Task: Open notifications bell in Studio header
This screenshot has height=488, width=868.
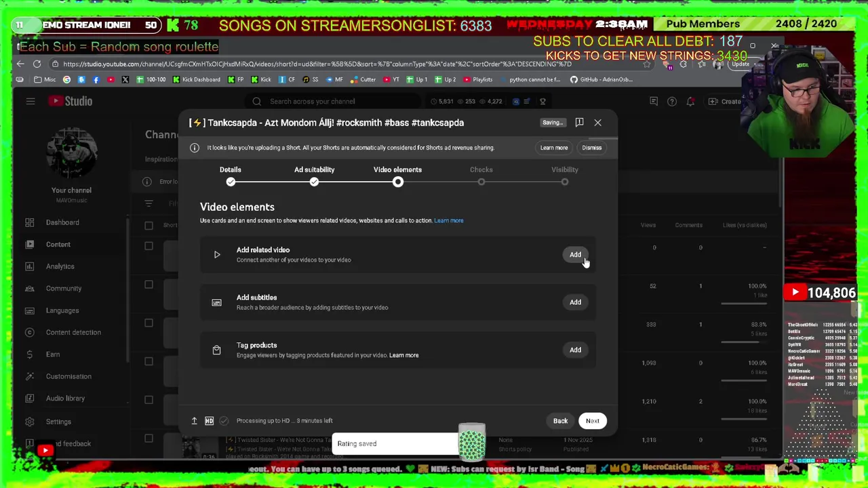Action: pos(690,102)
